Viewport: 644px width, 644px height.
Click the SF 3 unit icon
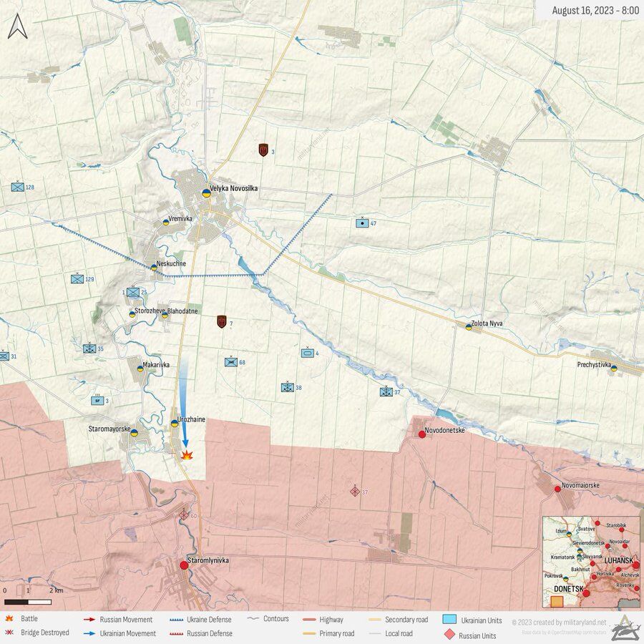coord(97,400)
